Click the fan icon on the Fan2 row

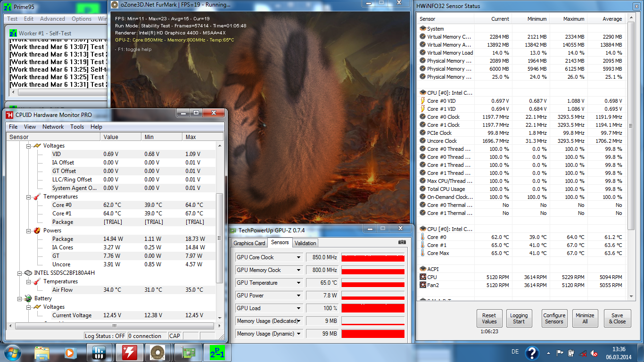click(x=423, y=285)
